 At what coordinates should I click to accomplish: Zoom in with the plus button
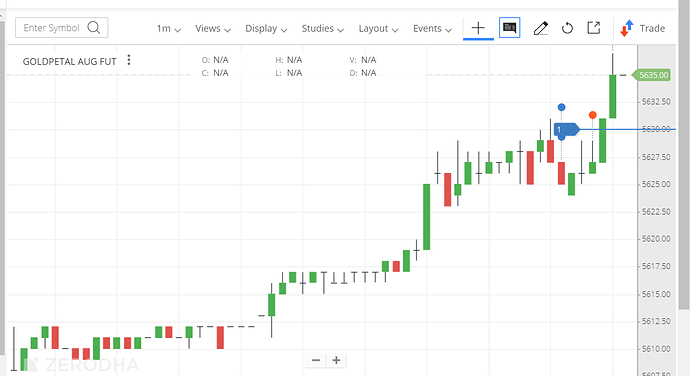click(336, 360)
